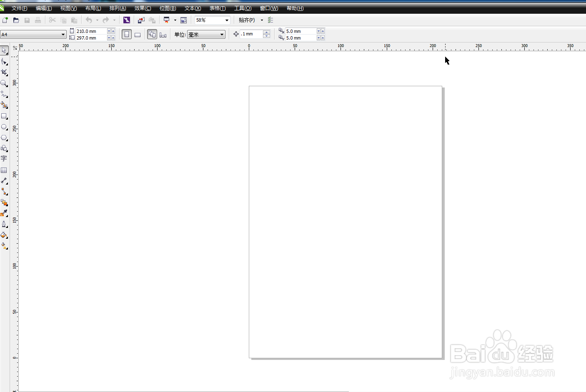The height and width of the screenshot is (392, 586).
Task: Open the 窗口(W) menu
Action: 269,8
